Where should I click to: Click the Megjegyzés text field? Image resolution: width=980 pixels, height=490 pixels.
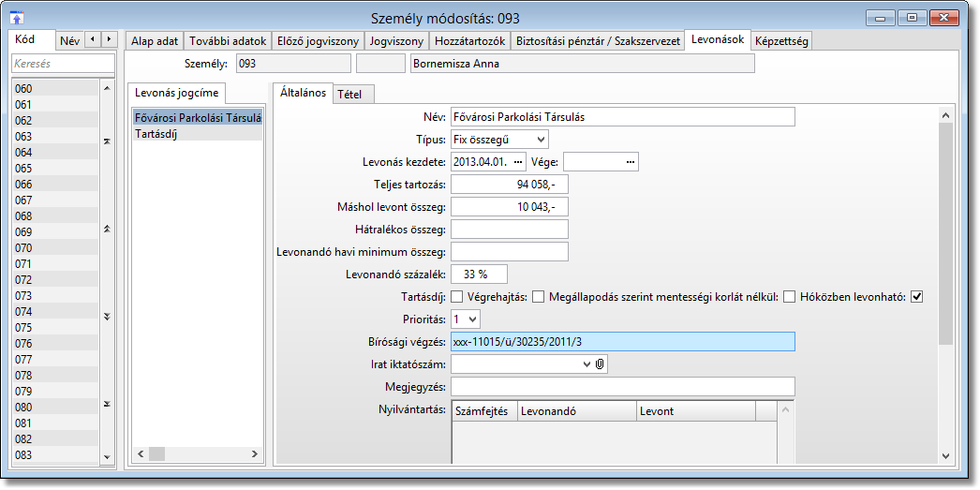click(x=622, y=386)
